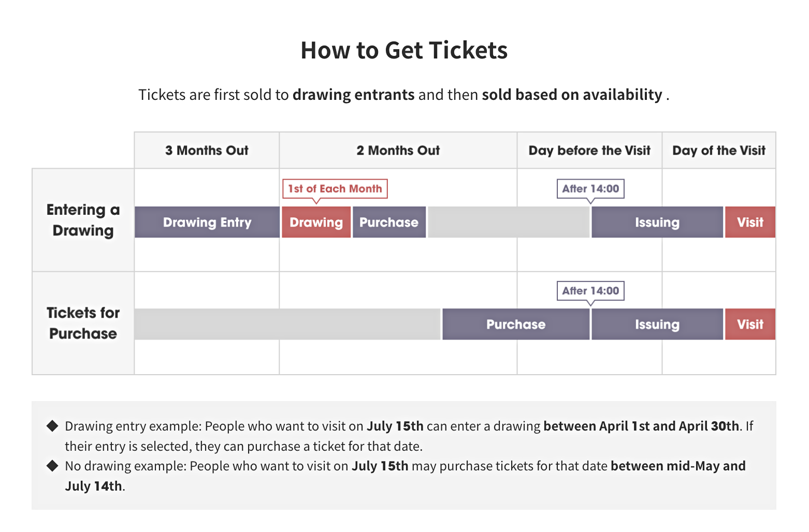The height and width of the screenshot is (532, 809).
Task: Select the "2 Months Out" column header
Action: (x=398, y=151)
